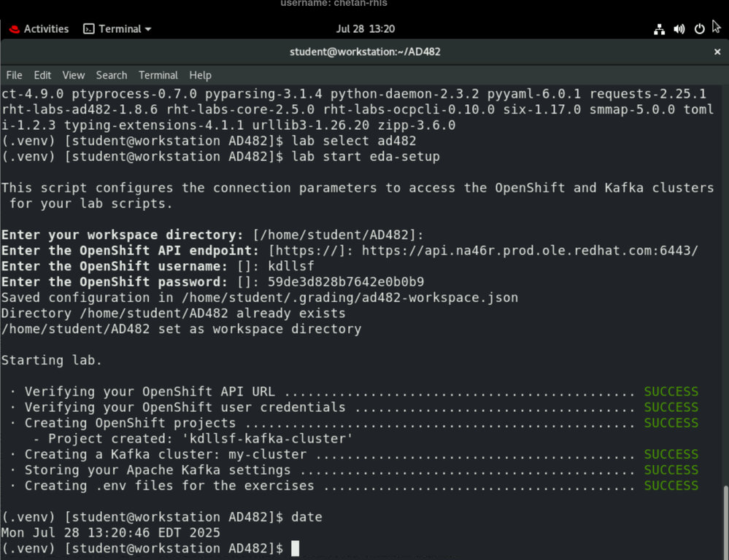The image size is (729, 560).
Task: Click the terminal vertical scrollbar
Action: [725, 518]
